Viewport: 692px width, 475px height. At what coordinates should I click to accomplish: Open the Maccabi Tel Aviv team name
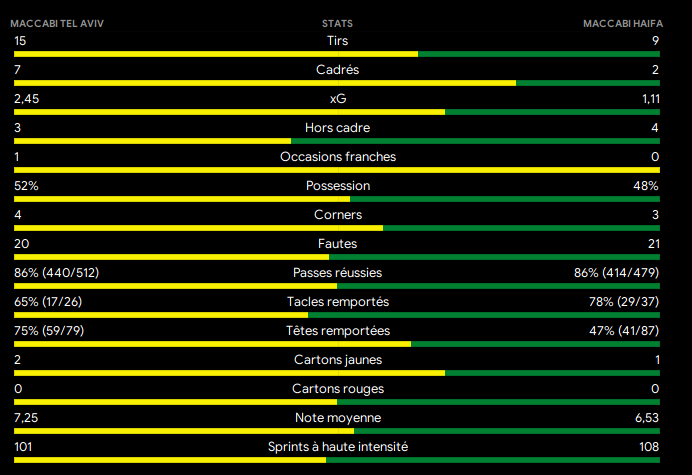[x=57, y=23]
